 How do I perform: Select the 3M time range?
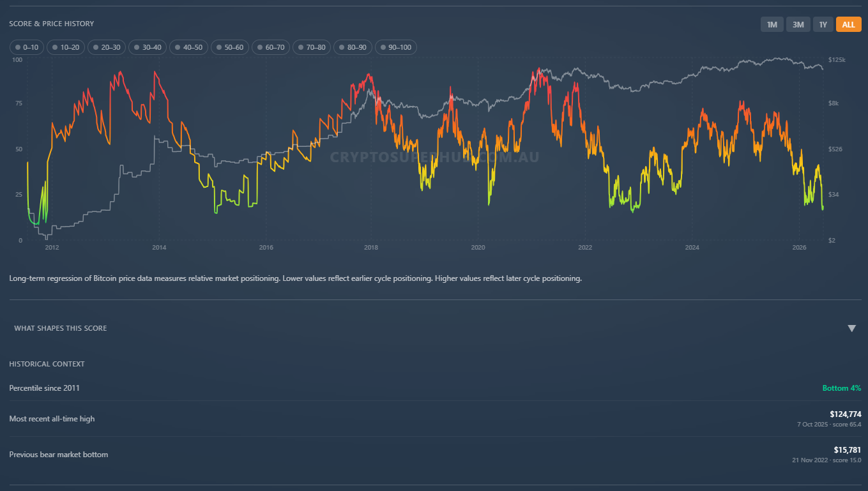(x=798, y=24)
